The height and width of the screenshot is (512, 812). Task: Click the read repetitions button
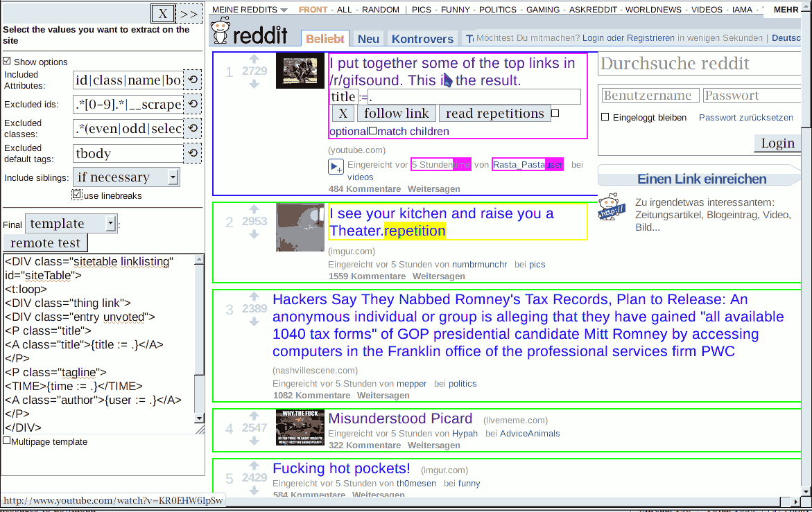tap(494, 113)
